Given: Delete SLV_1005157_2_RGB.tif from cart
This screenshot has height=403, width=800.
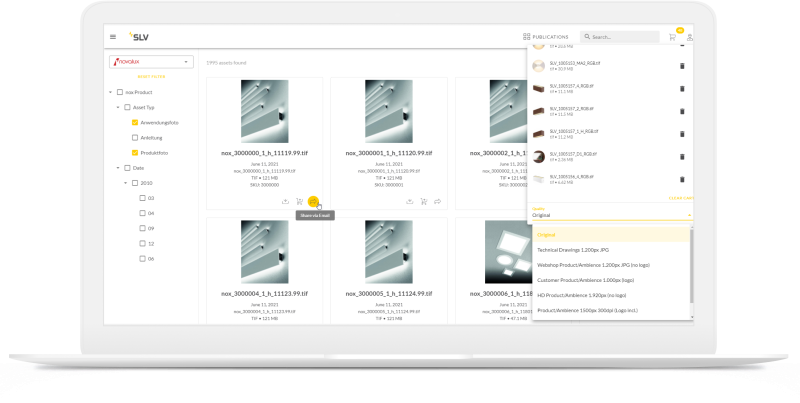Looking at the screenshot, I should coord(682,111).
